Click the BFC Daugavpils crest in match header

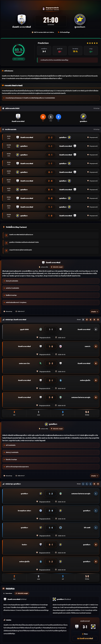pos(22,19)
